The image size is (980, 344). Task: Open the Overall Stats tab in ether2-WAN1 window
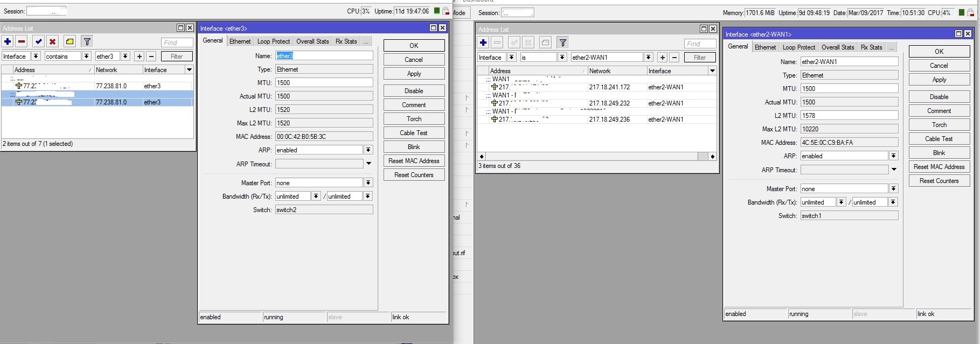tap(837, 47)
